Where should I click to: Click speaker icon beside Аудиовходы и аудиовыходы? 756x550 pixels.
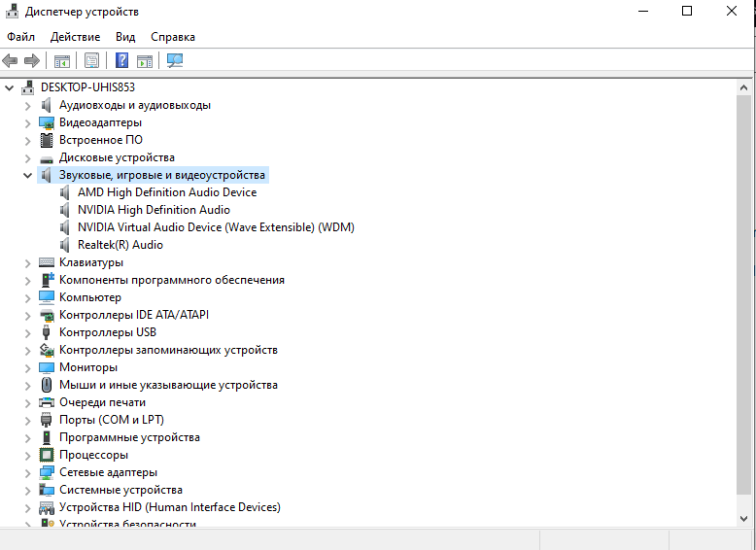coord(47,105)
